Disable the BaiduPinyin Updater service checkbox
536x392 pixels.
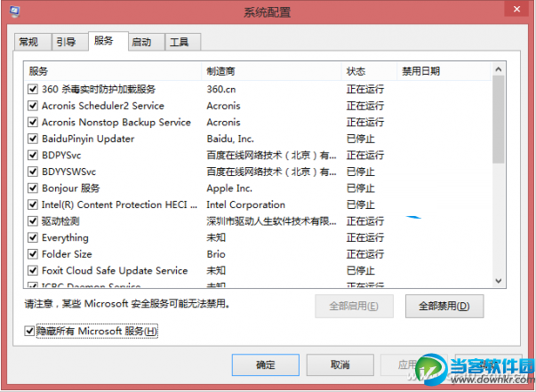[33, 139]
